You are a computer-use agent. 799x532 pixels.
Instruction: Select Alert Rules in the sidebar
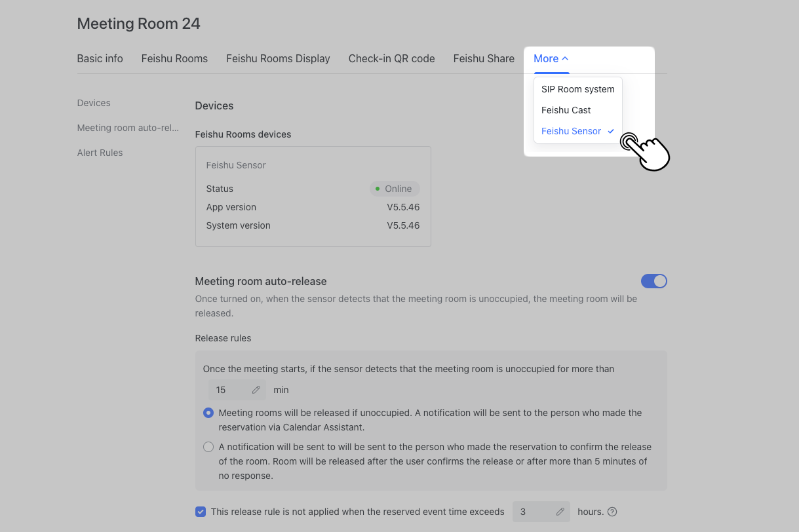(100, 152)
